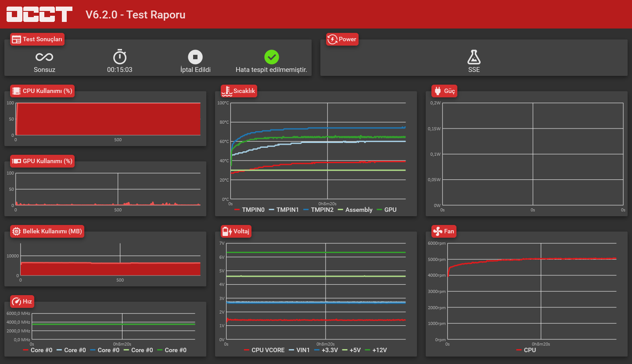The height and width of the screenshot is (364, 632).
Task: Click the 0,15W axis label
Action: coord(434,129)
